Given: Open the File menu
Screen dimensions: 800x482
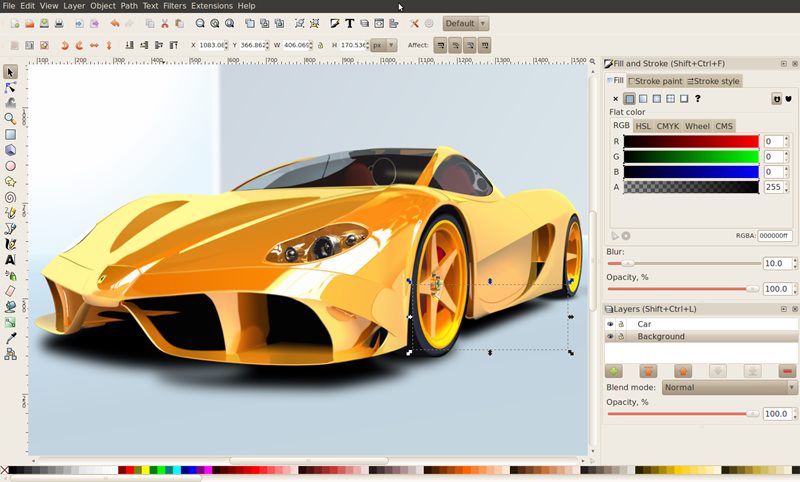Looking at the screenshot, I should coord(9,6).
